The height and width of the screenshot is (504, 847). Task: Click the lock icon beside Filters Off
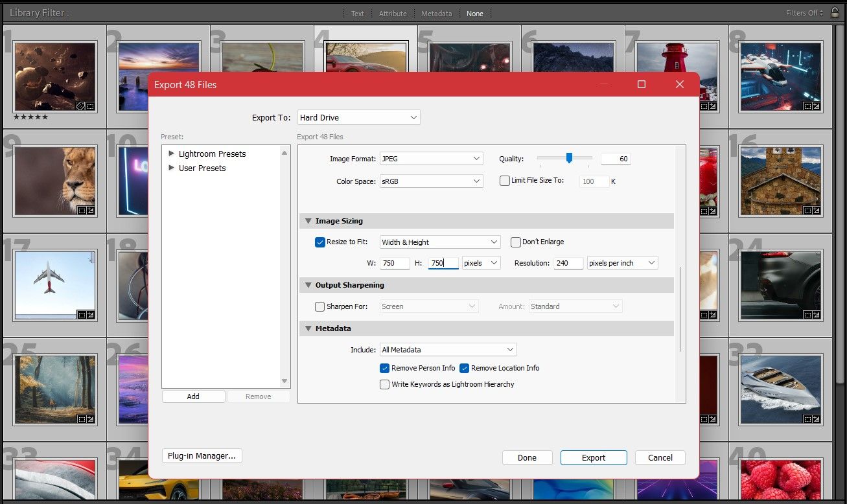835,13
